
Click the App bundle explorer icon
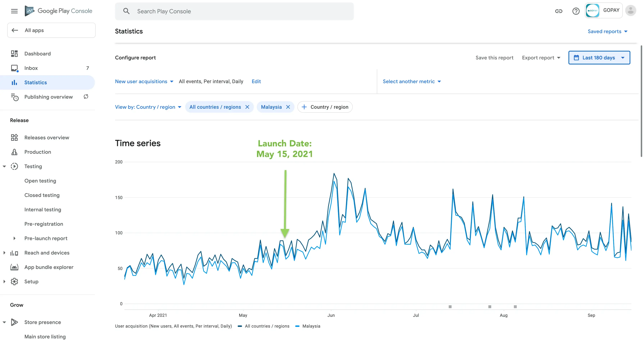[x=14, y=267]
